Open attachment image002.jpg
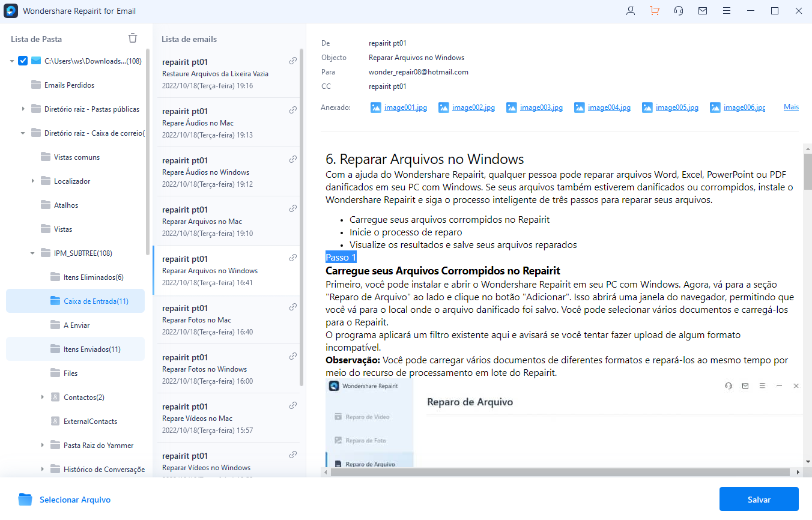The image size is (812, 520). click(x=473, y=107)
